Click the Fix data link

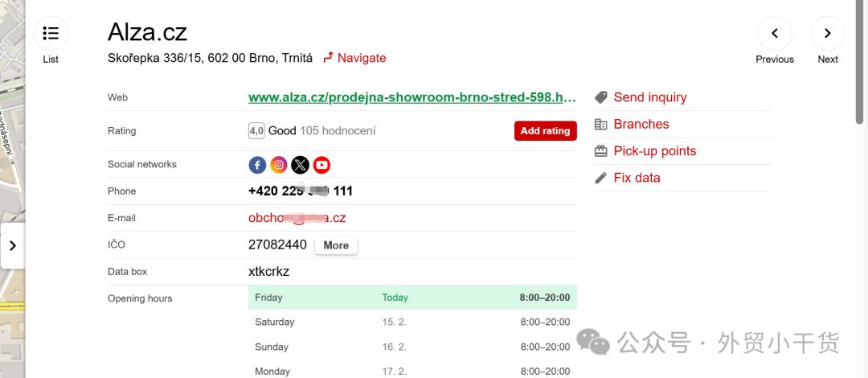[637, 178]
